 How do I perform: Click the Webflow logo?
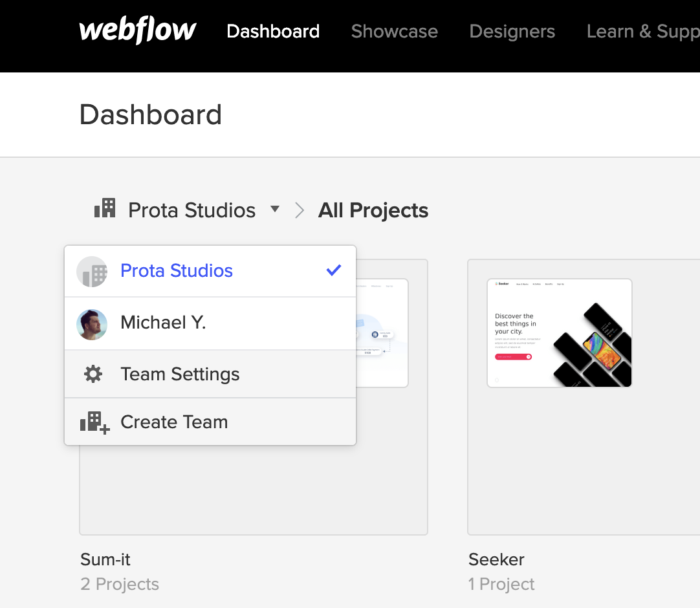(x=138, y=30)
